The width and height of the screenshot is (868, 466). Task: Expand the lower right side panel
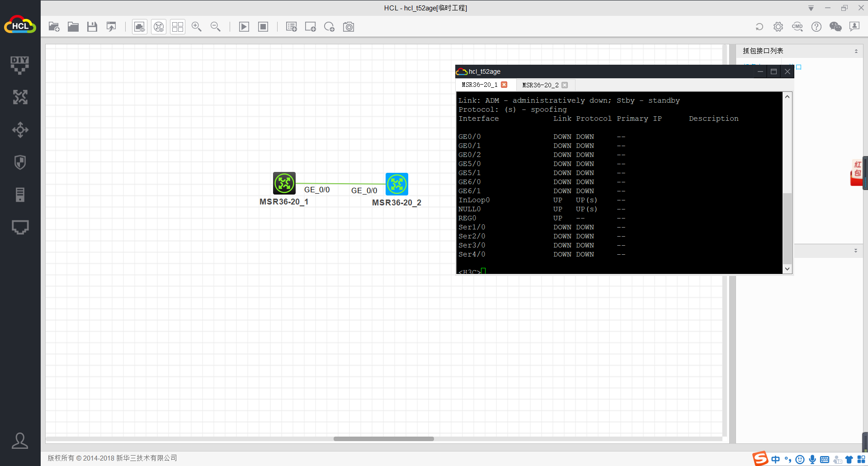coord(855,251)
